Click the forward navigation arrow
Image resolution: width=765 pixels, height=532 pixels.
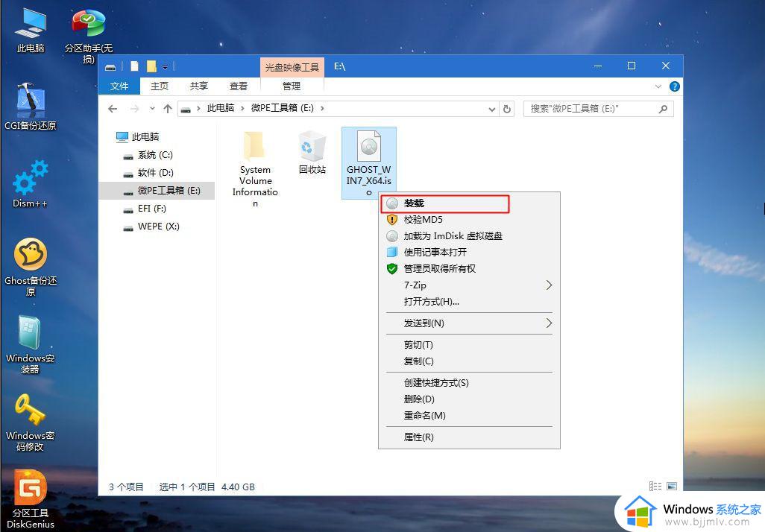tap(135, 109)
